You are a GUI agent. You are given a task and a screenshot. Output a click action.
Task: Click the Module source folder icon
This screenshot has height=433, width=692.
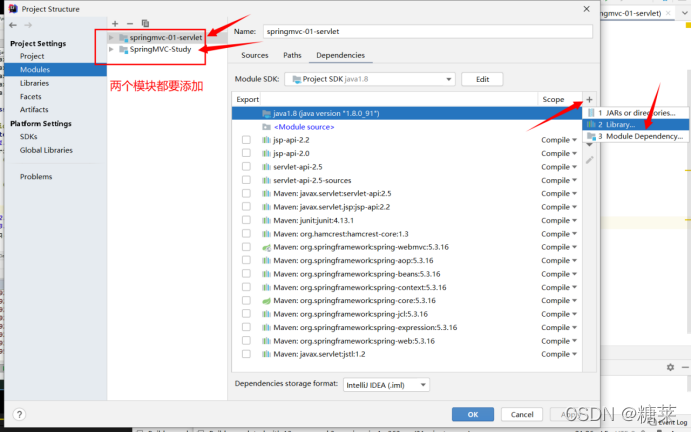tap(266, 127)
